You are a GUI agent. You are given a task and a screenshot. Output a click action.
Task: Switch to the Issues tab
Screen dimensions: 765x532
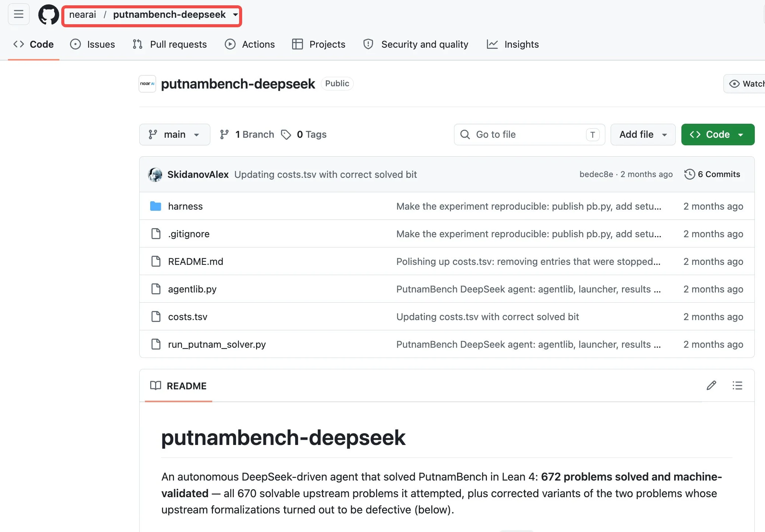(x=93, y=44)
